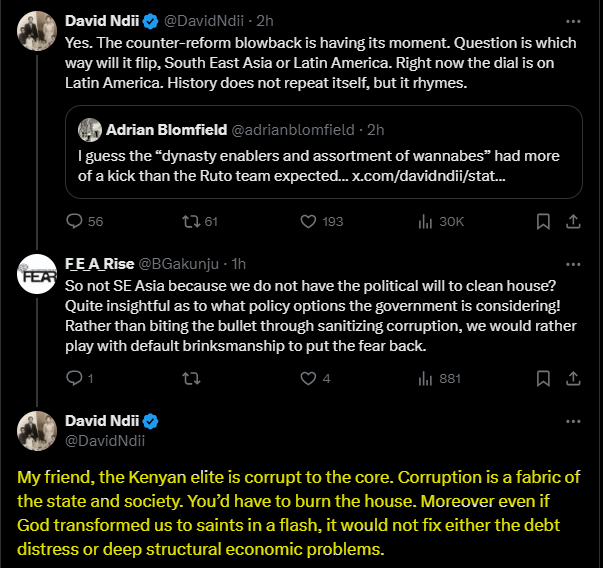Share the F.E.A Rise tweet
This screenshot has width=603, height=568.
click(x=574, y=378)
